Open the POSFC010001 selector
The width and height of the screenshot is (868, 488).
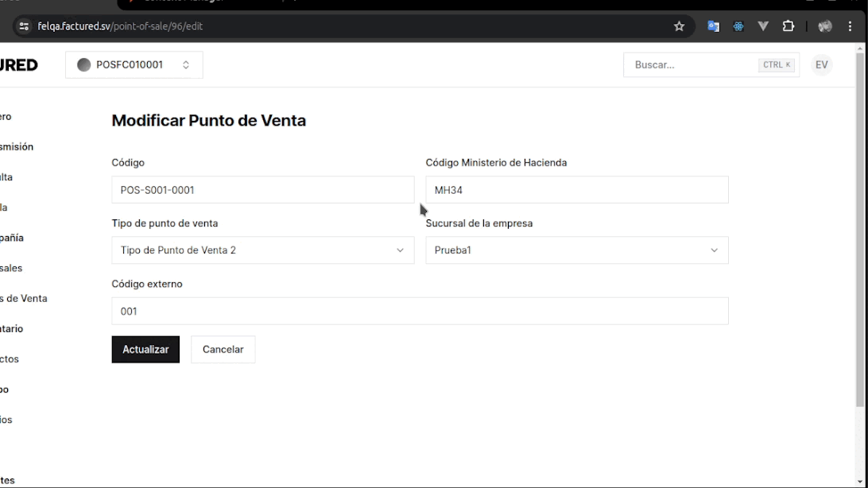(x=134, y=64)
